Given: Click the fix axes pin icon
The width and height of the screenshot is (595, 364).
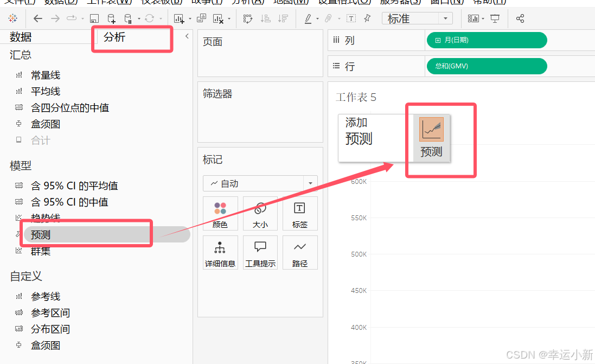Looking at the screenshot, I should click(x=367, y=18).
